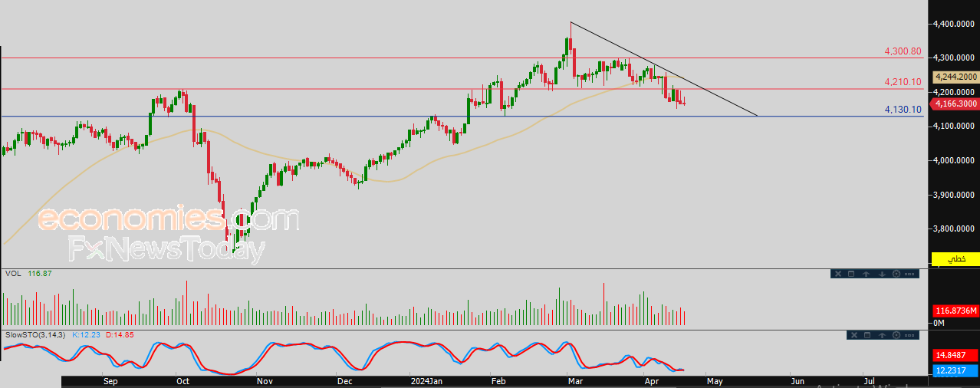Click the 4,000.0000 price axis label

[954, 160]
